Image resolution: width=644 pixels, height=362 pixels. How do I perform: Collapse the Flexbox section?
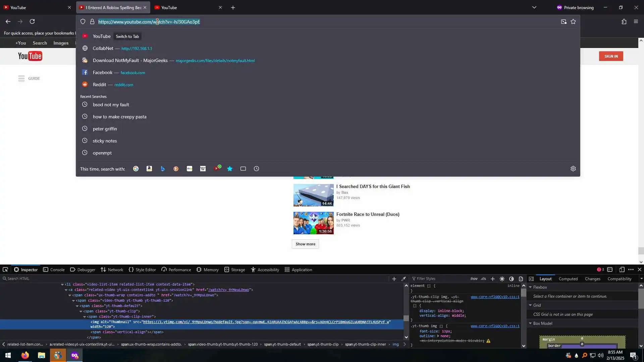(x=531, y=287)
